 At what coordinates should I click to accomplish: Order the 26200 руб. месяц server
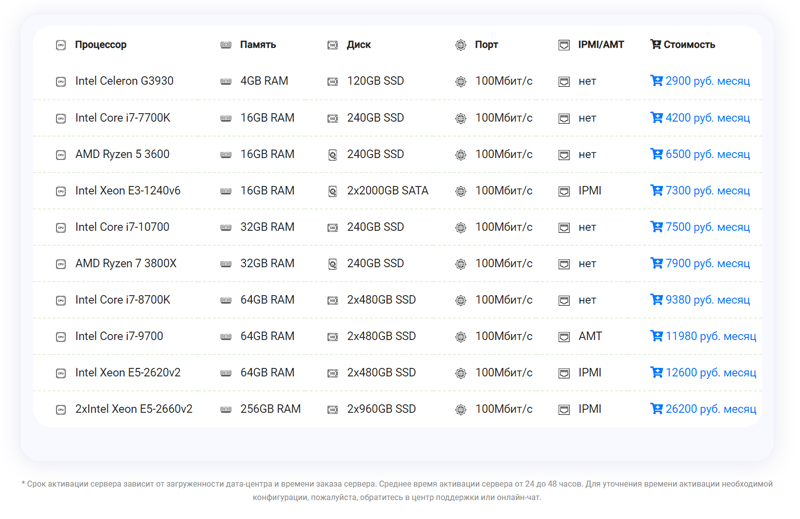point(703,409)
